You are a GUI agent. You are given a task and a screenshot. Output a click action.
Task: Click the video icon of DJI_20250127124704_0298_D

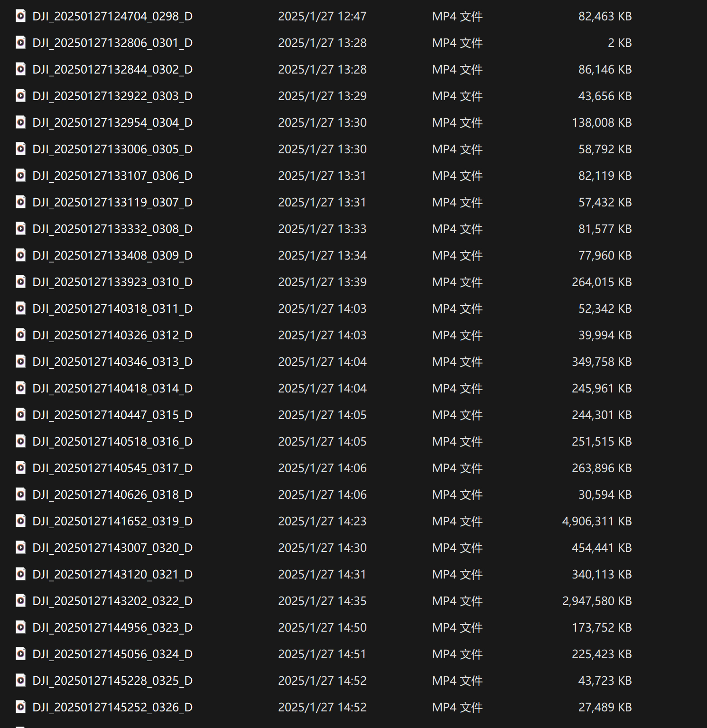[20, 16]
